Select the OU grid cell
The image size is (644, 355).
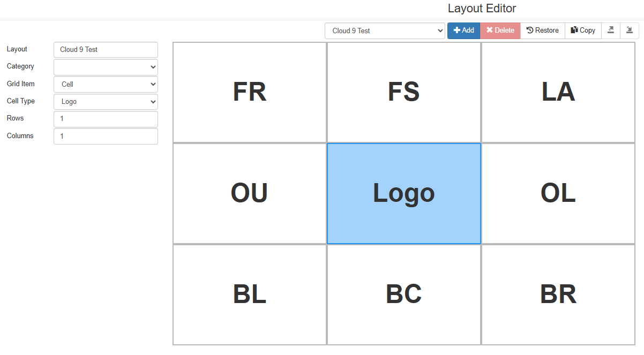click(250, 193)
